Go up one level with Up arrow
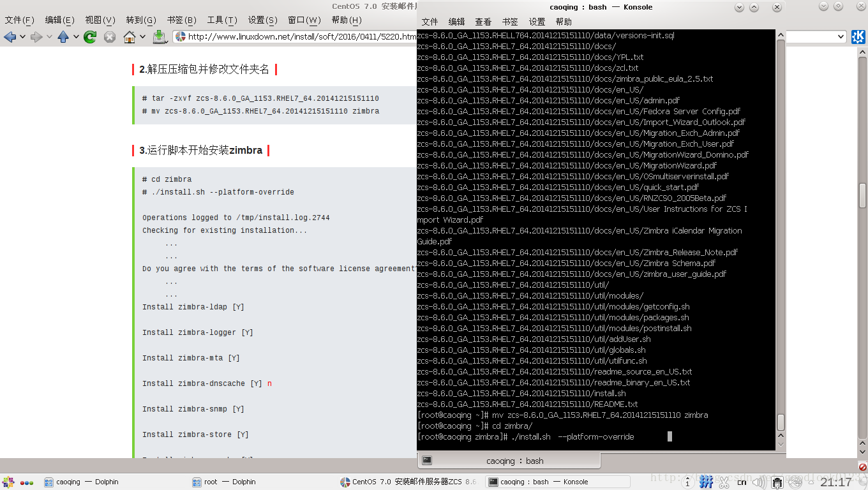Viewport: 868px width, 490px height. [x=63, y=37]
